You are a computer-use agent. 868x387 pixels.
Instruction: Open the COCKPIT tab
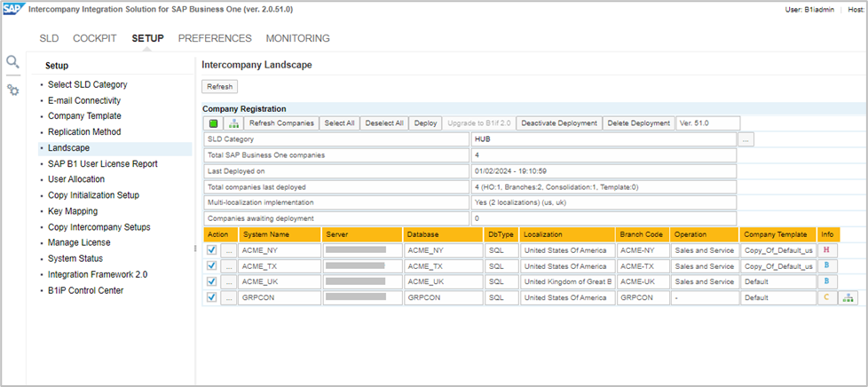pos(95,38)
